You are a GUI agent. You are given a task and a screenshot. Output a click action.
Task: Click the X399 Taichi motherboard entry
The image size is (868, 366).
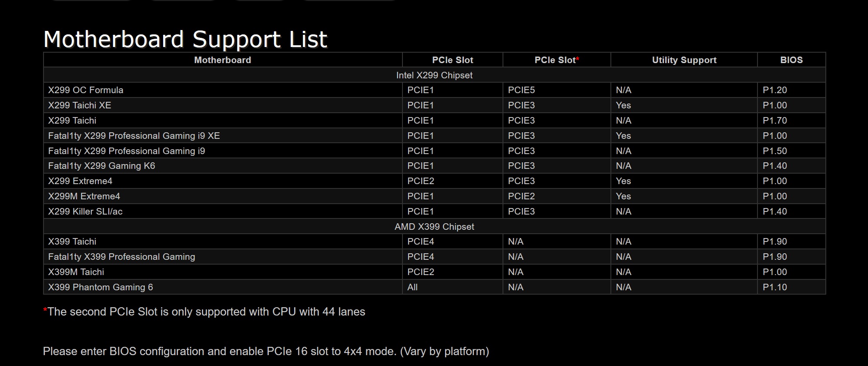(72, 242)
